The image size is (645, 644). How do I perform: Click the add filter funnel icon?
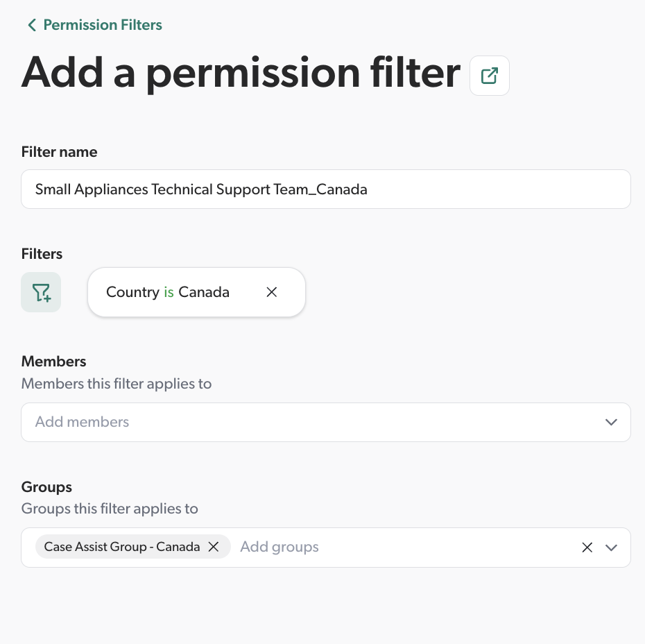tap(41, 292)
